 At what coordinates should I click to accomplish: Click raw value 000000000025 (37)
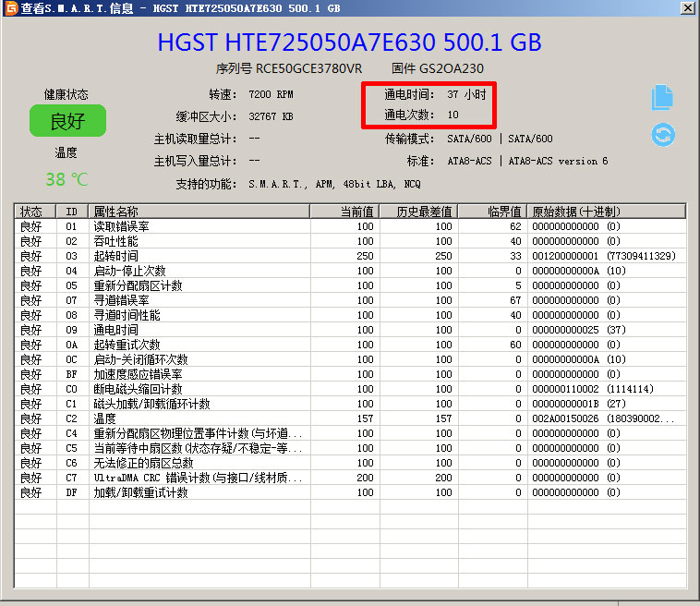(x=579, y=330)
